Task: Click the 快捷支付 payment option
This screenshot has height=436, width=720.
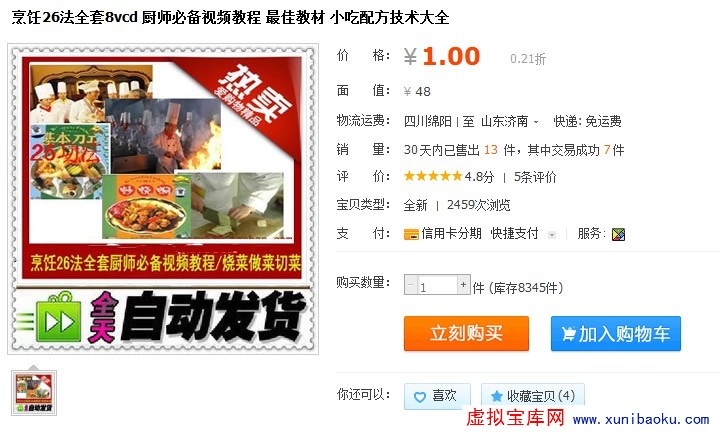Action: tap(514, 234)
